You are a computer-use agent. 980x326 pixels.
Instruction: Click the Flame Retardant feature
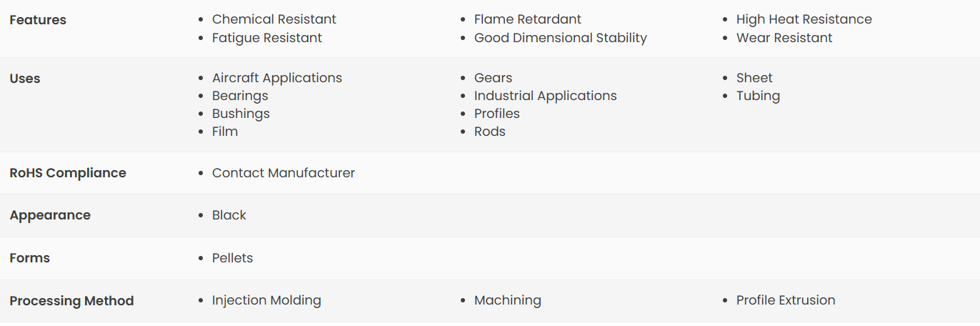click(x=528, y=19)
